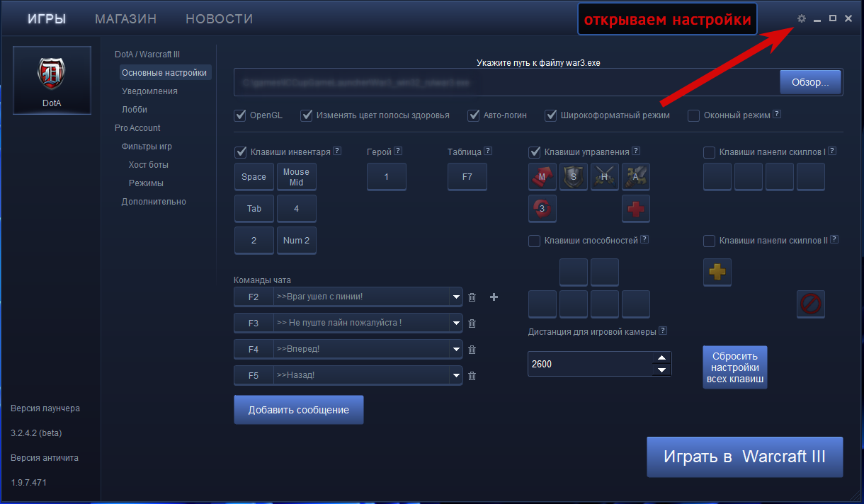
Task: Click the Attack (A) sword icon
Action: (x=636, y=176)
